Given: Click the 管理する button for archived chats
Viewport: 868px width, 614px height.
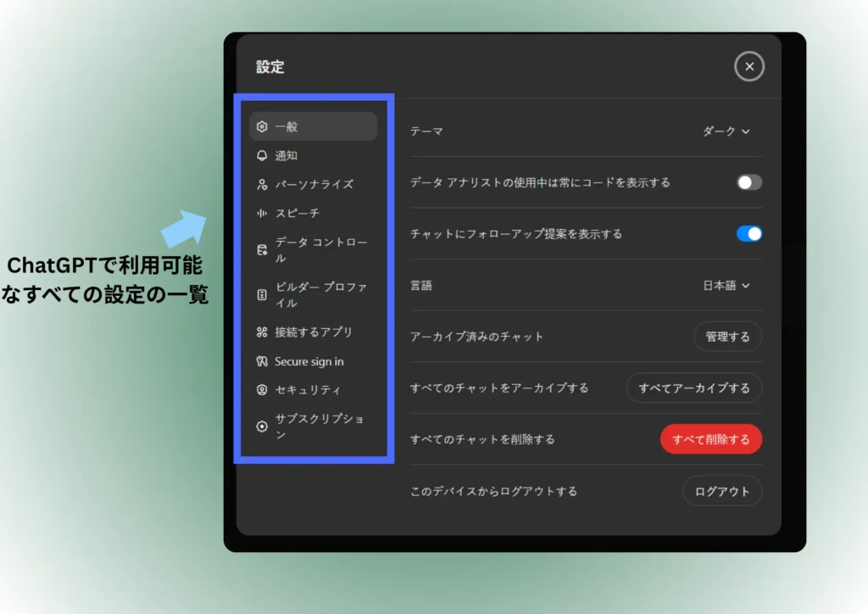Looking at the screenshot, I should [x=727, y=337].
